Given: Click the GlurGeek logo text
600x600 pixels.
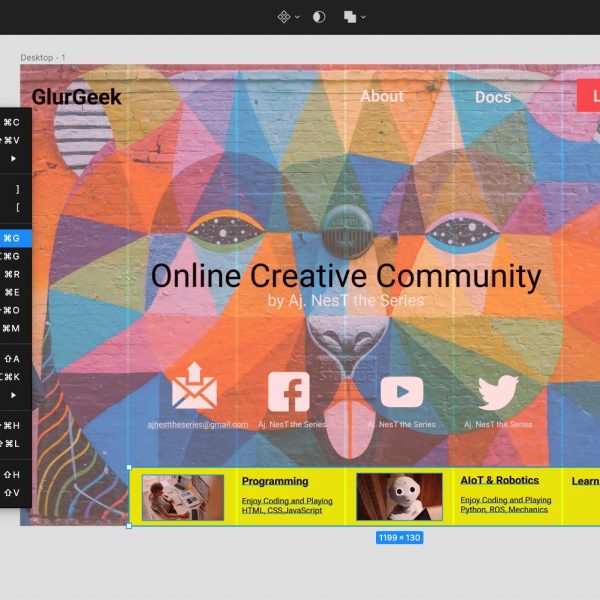Looking at the screenshot, I should (x=76, y=97).
